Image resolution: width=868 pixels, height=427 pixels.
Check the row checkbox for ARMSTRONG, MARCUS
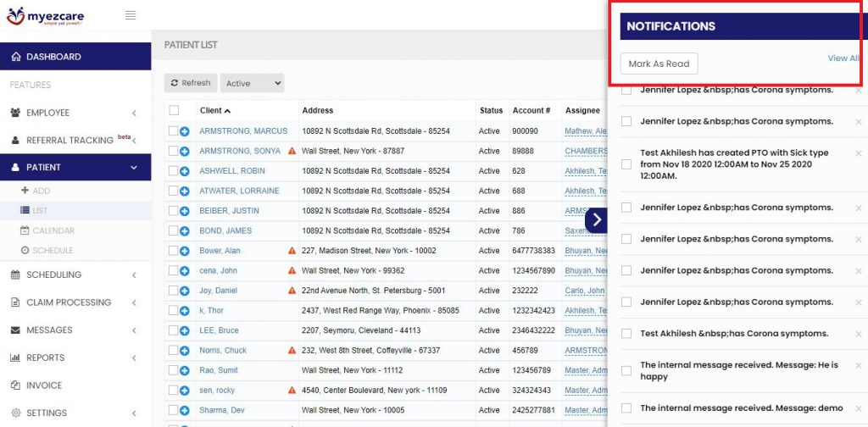pos(173,131)
